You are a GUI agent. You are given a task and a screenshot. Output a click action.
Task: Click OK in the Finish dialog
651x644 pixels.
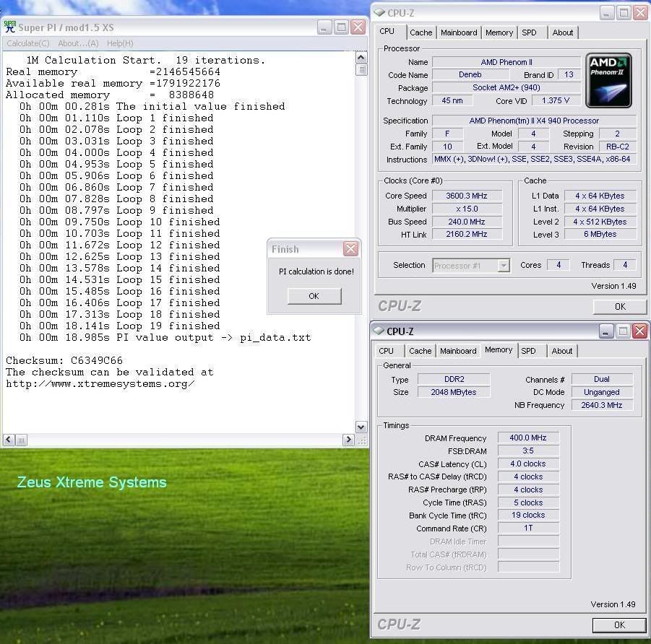(314, 296)
